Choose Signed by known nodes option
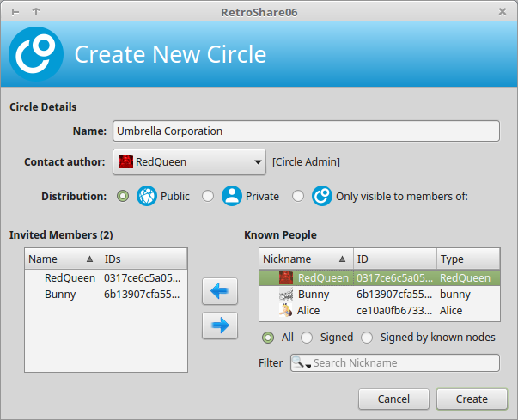 367,338
